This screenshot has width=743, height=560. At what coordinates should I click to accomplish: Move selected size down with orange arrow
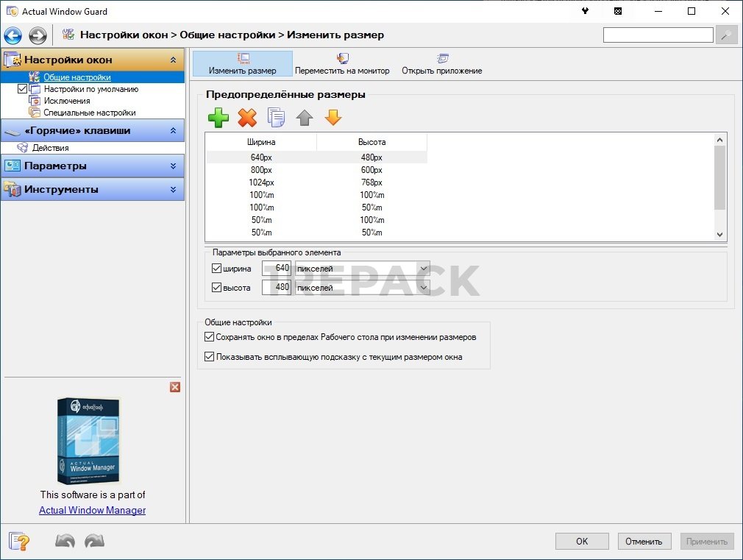(333, 118)
